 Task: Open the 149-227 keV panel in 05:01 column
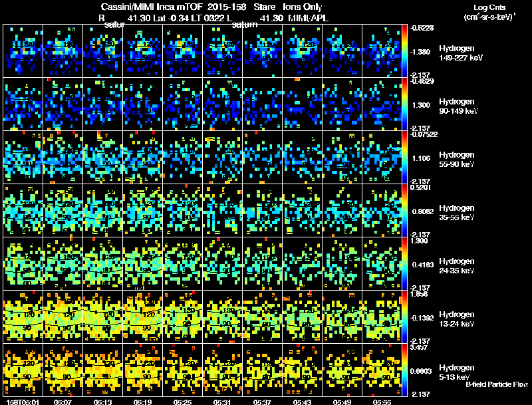pos(23,51)
